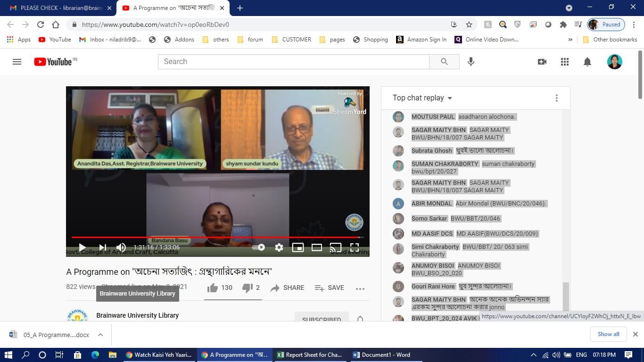This screenshot has width=644, height=362.
Task: Cast video with Play on TV icon
Action: click(x=336, y=247)
